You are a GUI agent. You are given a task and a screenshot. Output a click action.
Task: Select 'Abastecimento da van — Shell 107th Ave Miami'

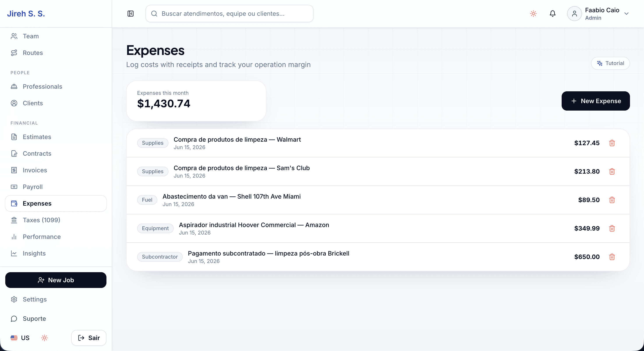pyautogui.click(x=232, y=196)
